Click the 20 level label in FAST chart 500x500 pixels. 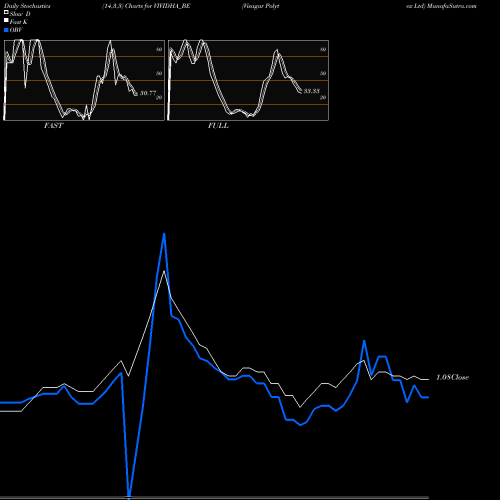coord(159,97)
